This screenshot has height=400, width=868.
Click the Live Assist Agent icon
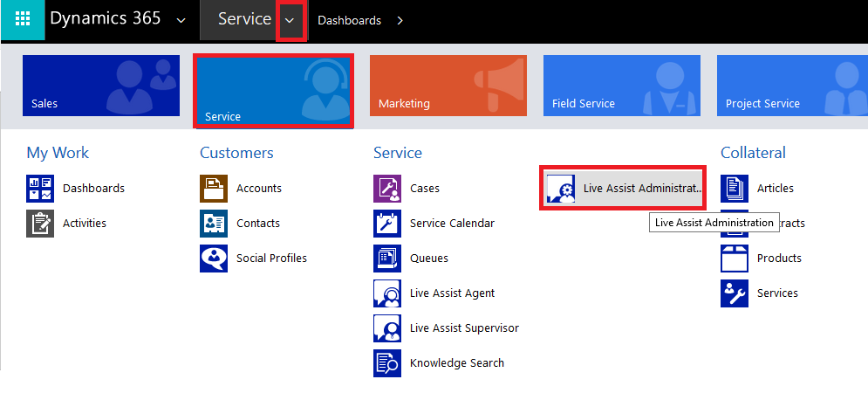coord(387,293)
